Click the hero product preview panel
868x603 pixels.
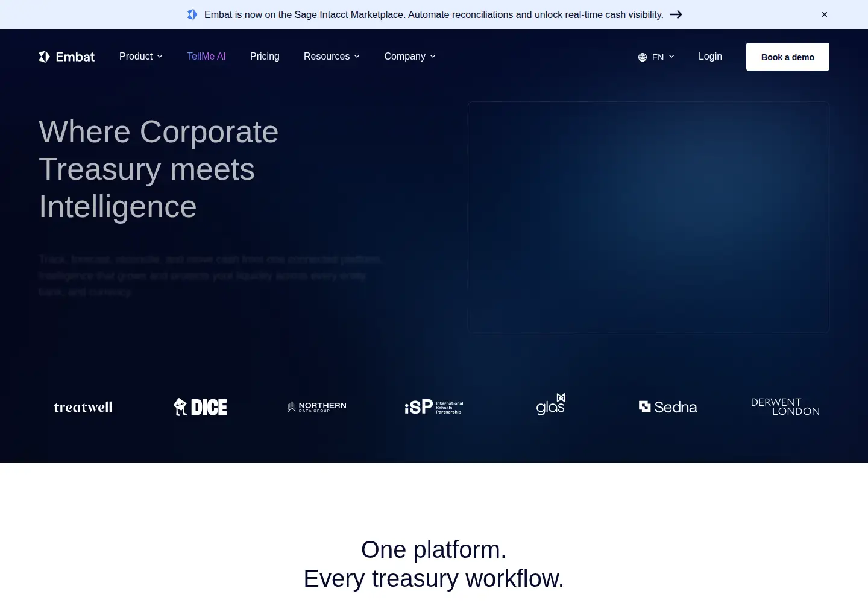(x=649, y=217)
